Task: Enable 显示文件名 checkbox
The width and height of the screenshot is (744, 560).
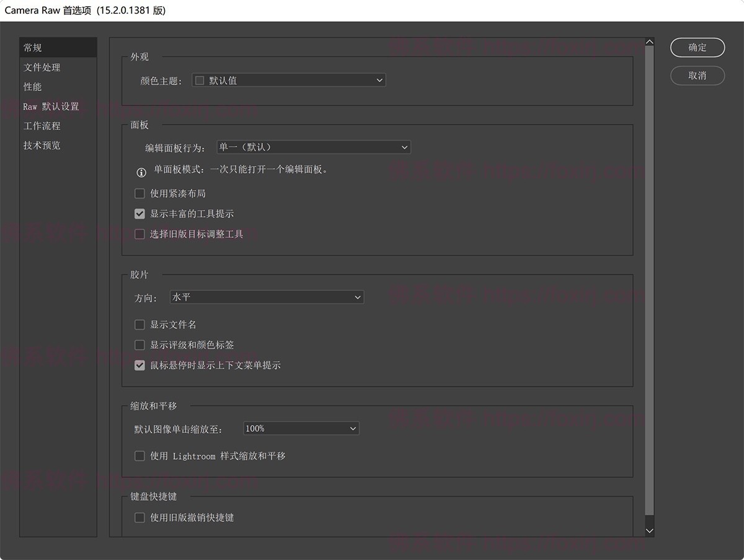Action: (139, 325)
